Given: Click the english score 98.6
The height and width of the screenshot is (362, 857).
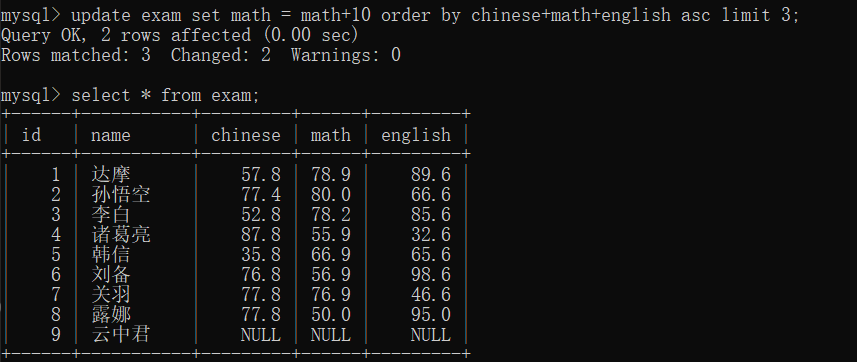Looking at the screenshot, I should click(x=431, y=275).
